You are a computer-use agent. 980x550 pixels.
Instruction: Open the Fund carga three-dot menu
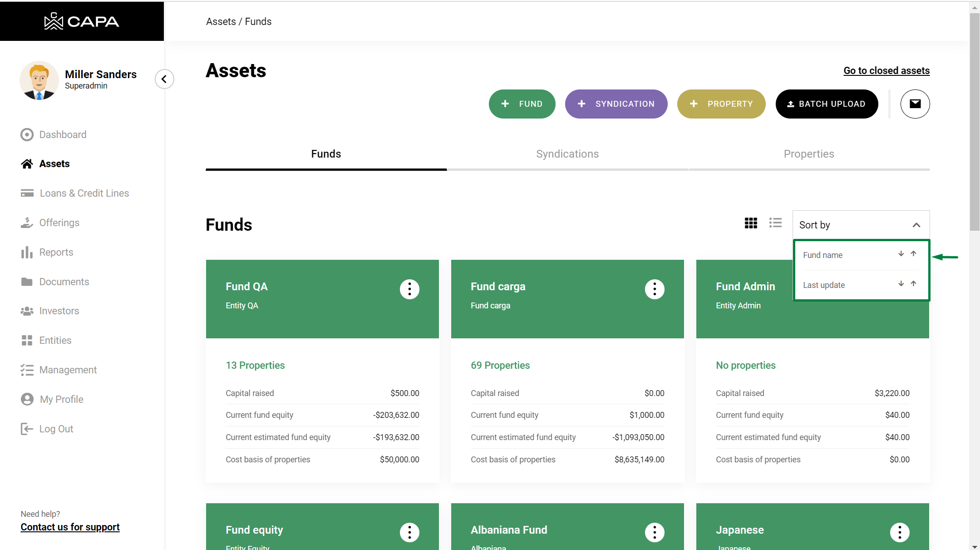pyautogui.click(x=654, y=289)
